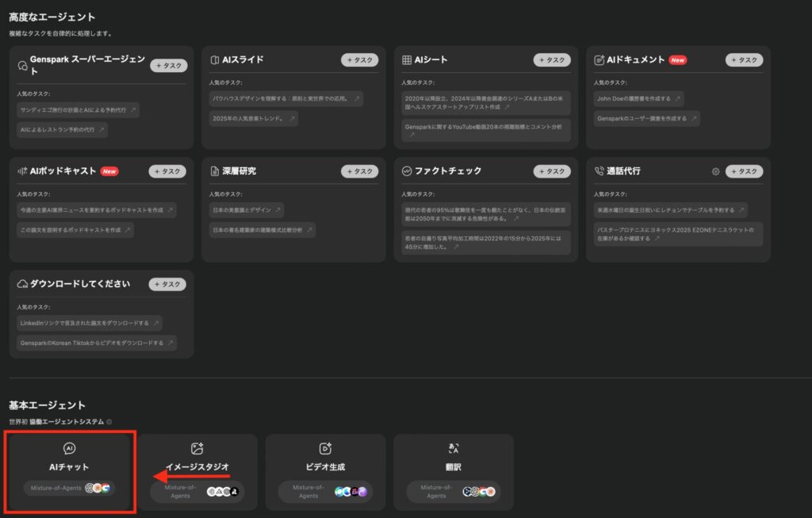Open イメージスタジオ via its image icon
The image size is (812, 518).
[197, 448]
